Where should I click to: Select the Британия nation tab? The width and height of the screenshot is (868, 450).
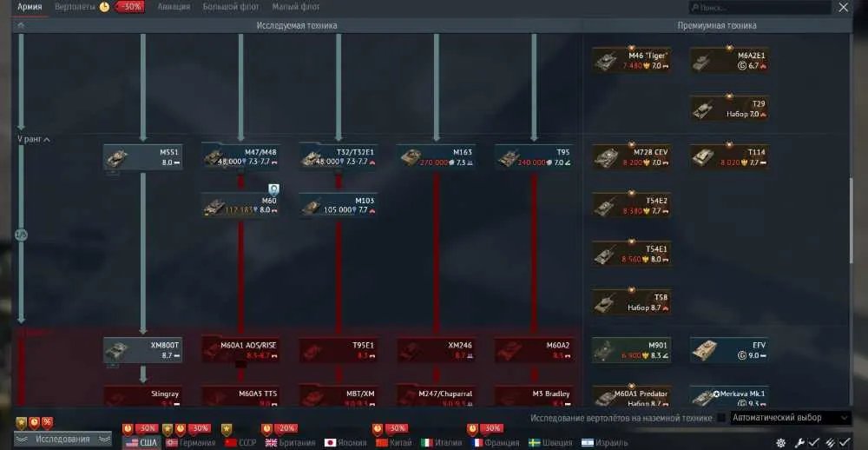click(x=290, y=443)
